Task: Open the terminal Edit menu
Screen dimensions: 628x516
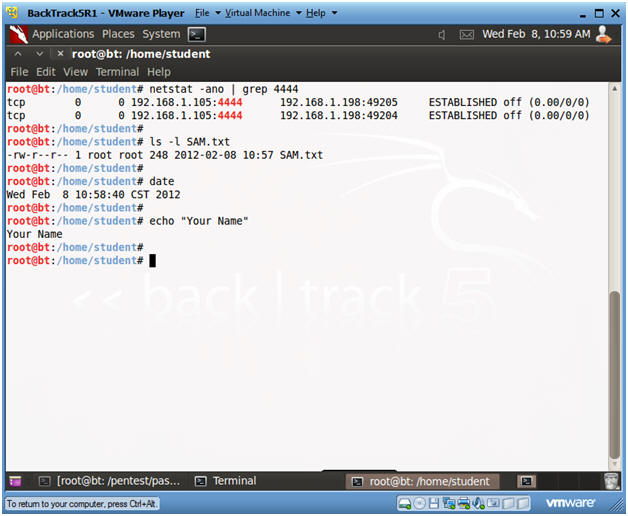Action: pyautogui.click(x=46, y=72)
